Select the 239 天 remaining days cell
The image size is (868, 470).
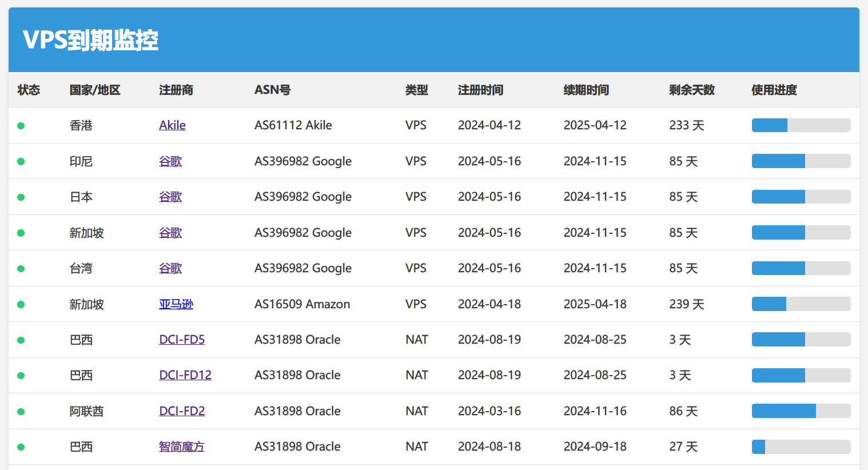[x=687, y=304]
